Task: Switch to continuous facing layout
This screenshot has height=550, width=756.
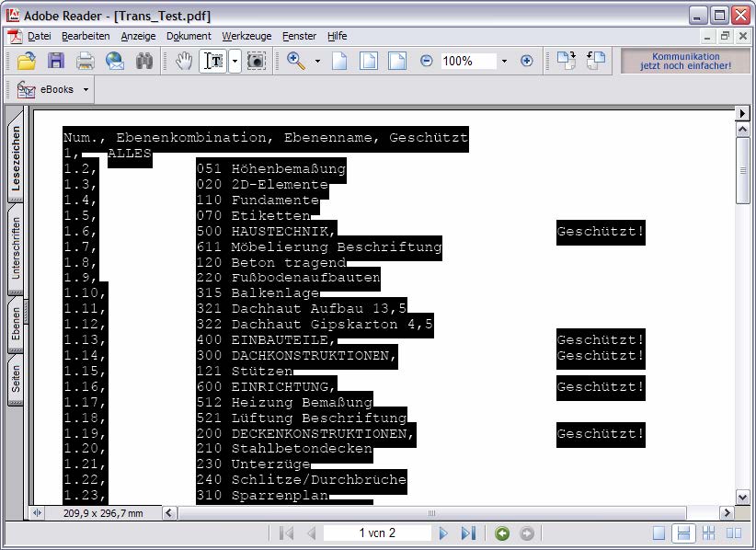Action: coord(708,533)
